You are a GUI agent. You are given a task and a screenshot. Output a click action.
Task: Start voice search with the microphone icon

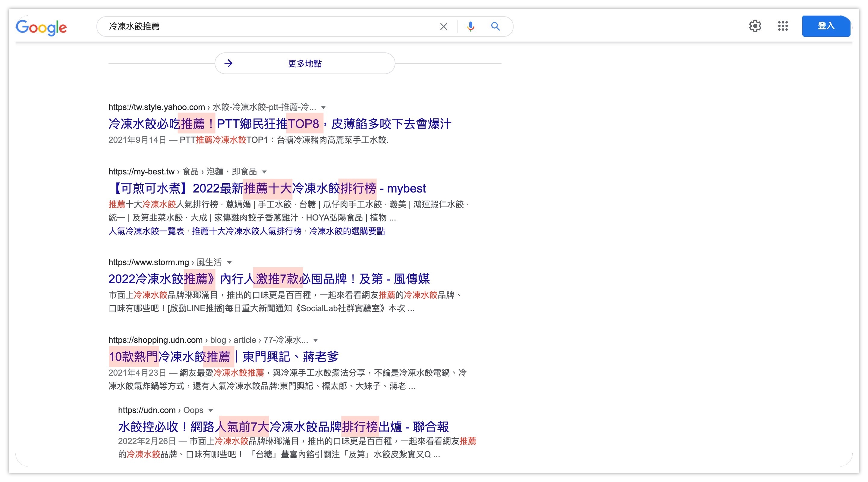470,26
